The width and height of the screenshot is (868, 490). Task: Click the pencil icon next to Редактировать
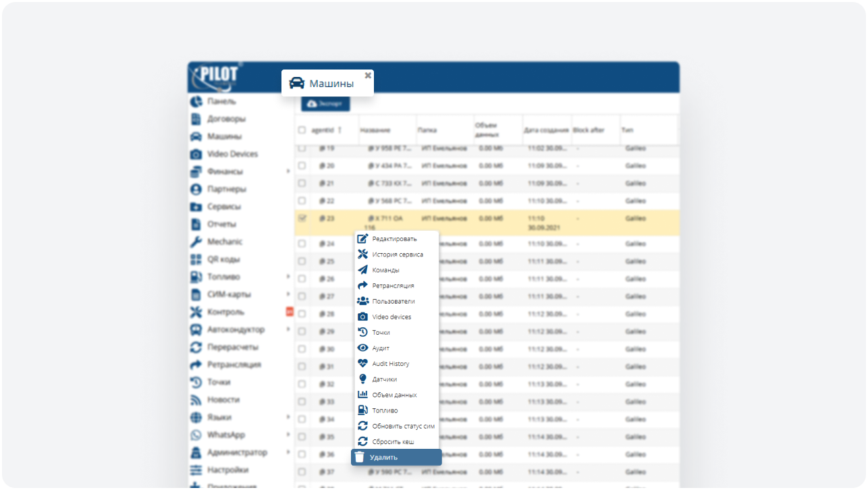(x=362, y=239)
